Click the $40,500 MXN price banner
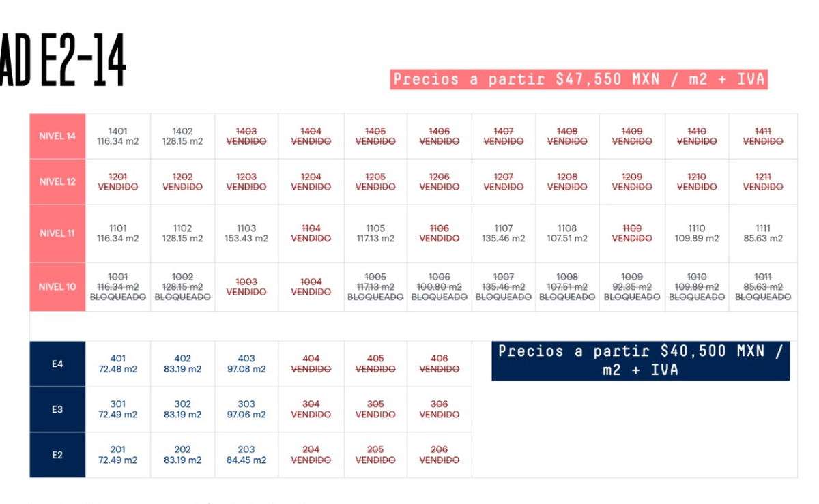 640,361
